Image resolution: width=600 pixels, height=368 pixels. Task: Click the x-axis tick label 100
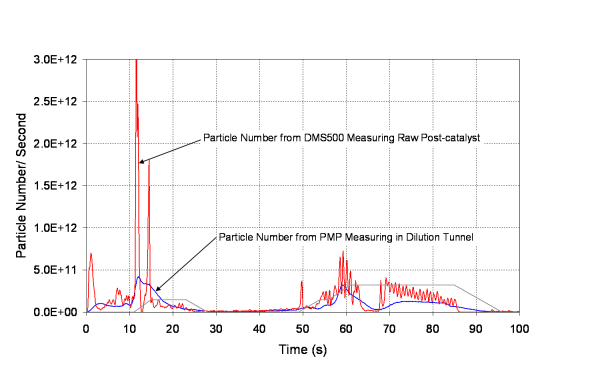pyautogui.click(x=519, y=329)
